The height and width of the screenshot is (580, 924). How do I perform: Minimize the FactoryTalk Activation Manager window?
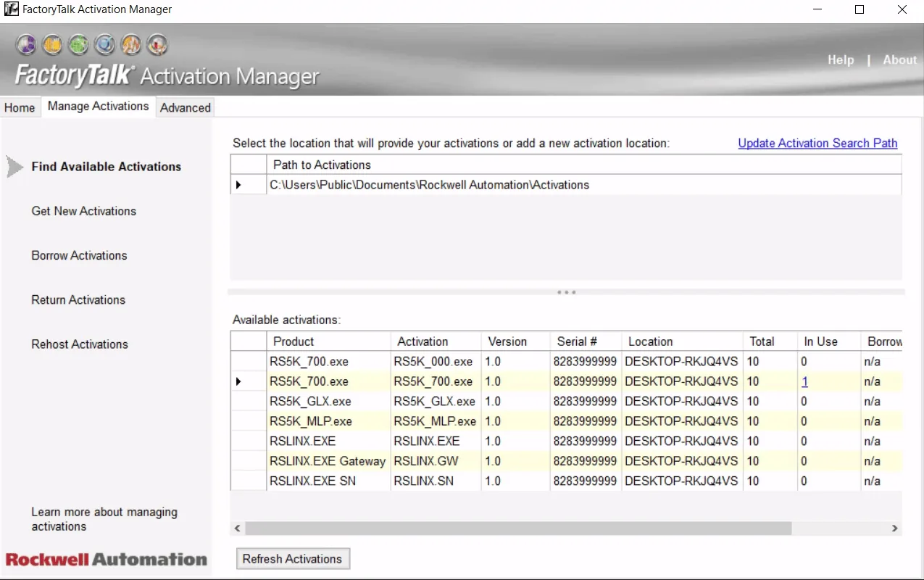pyautogui.click(x=817, y=10)
